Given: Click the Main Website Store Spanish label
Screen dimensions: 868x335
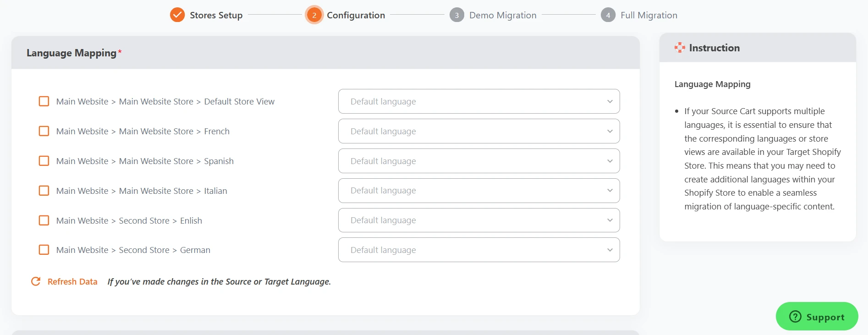Looking at the screenshot, I should [145, 161].
